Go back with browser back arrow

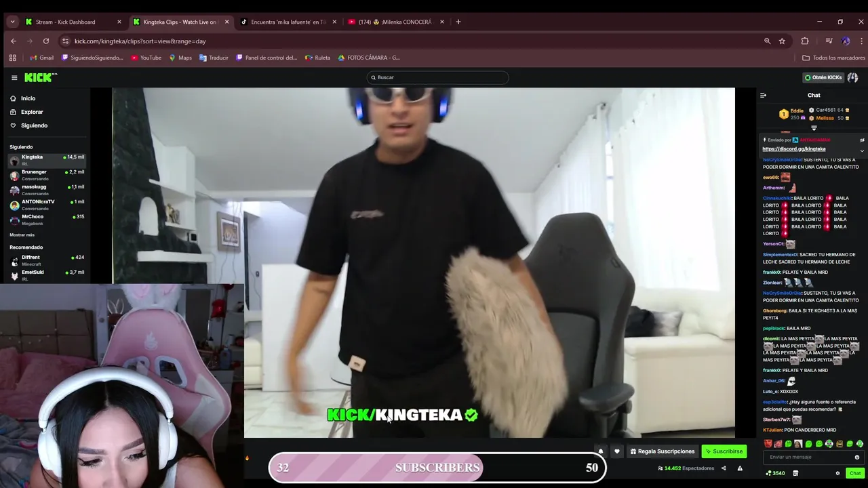pos(13,41)
